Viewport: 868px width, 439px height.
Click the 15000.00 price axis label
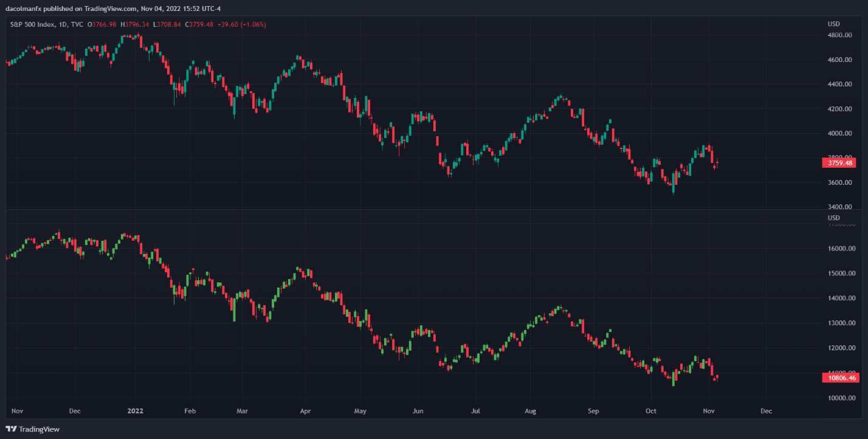tap(841, 274)
